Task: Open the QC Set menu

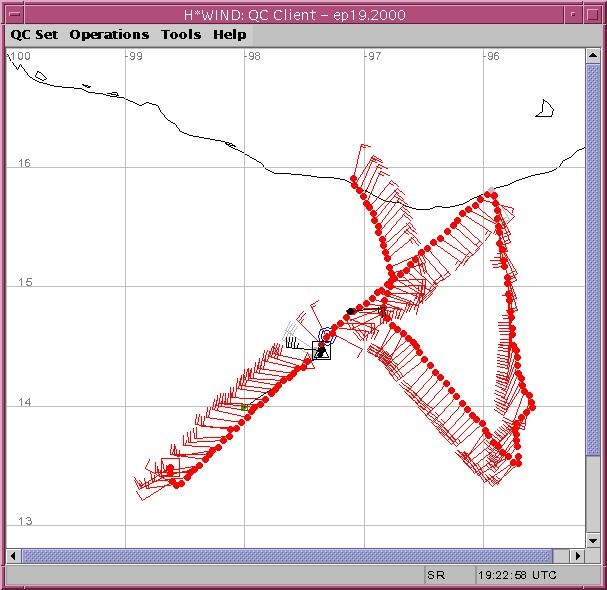Action: click(x=34, y=34)
